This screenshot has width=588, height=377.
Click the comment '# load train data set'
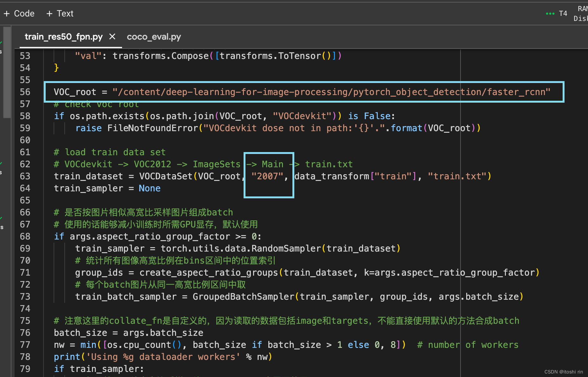[110, 152]
